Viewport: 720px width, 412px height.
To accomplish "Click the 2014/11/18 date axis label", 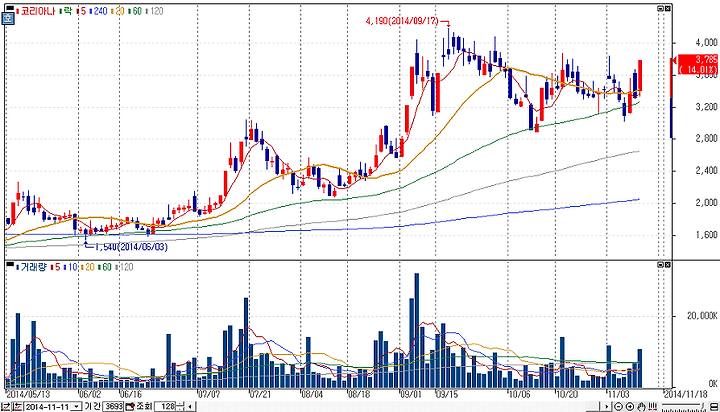I will click(x=686, y=394).
